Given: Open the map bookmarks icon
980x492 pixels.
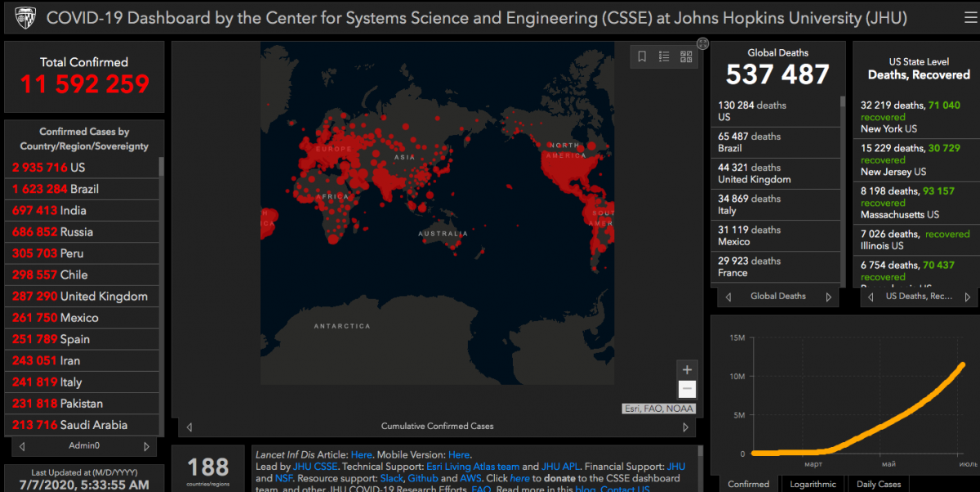Looking at the screenshot, I should click(642, 56).
